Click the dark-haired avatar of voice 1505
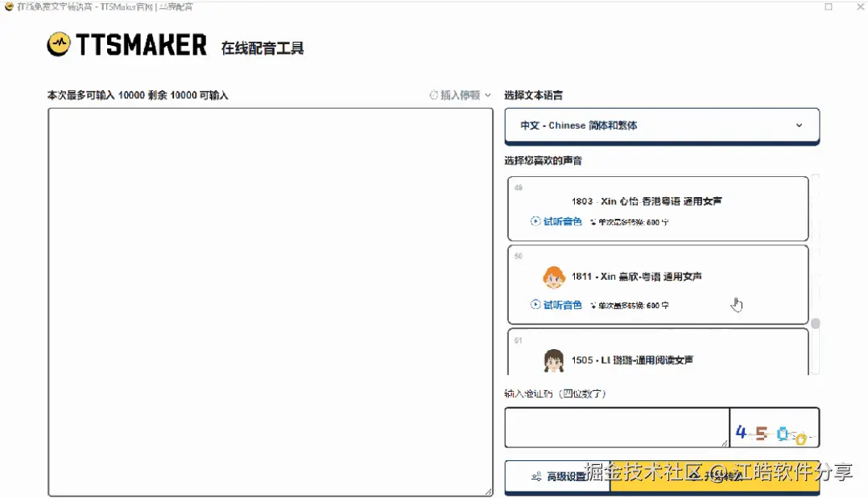This screenshot has width=868, height=498. 554,360
